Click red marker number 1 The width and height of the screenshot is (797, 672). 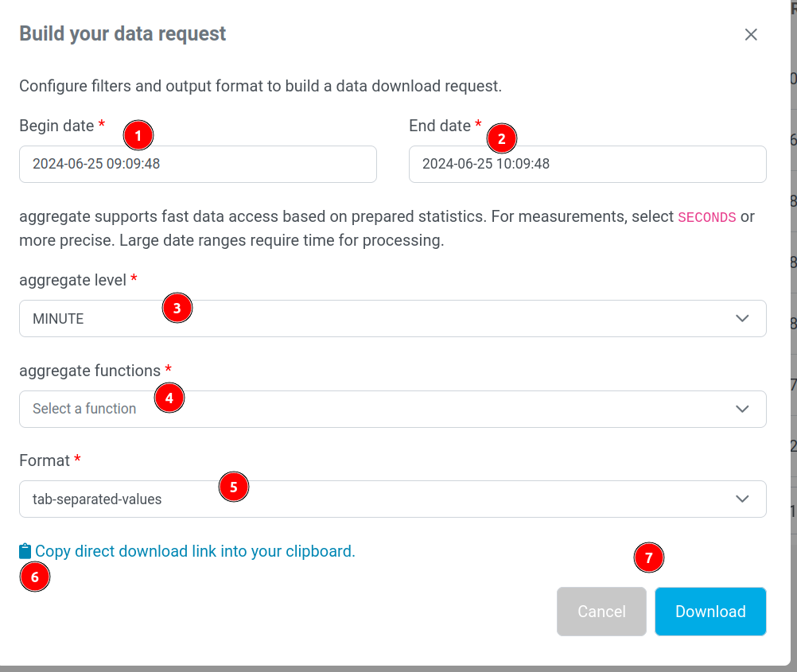click(138, 136)
